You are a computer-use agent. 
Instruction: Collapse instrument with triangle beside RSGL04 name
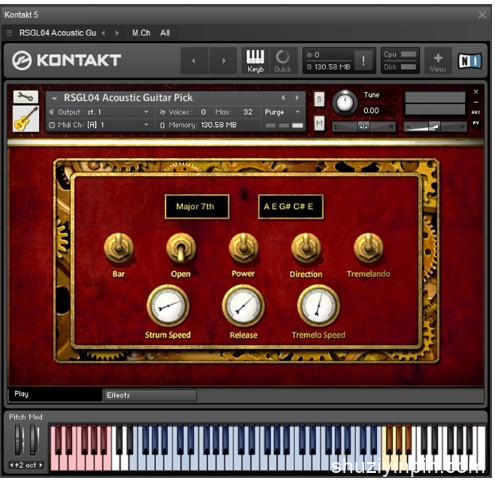(x=54, y=98)
